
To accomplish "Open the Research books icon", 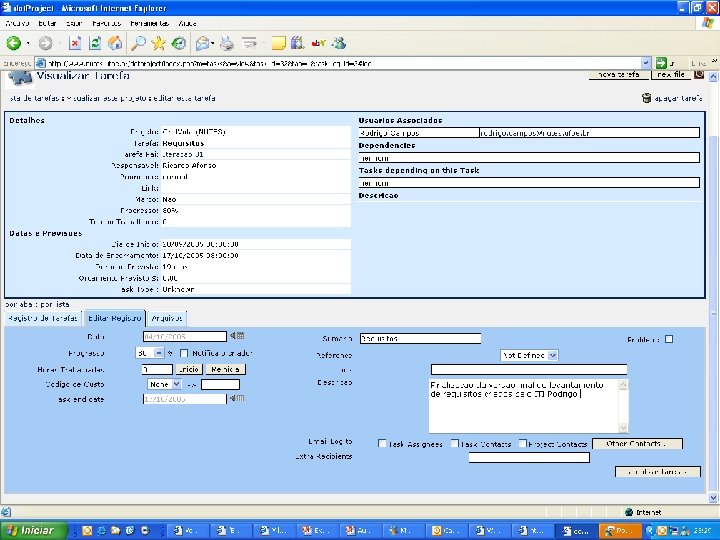I will [x=298, y=43].
